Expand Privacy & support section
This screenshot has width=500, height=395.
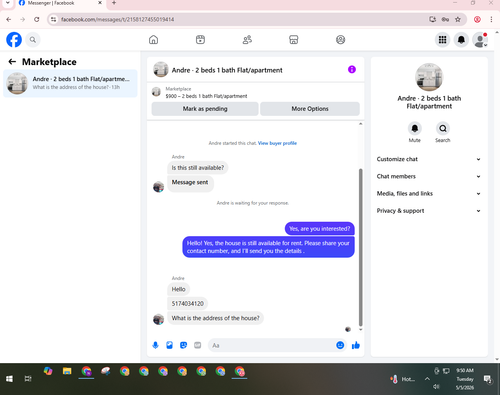coord(429,211)
